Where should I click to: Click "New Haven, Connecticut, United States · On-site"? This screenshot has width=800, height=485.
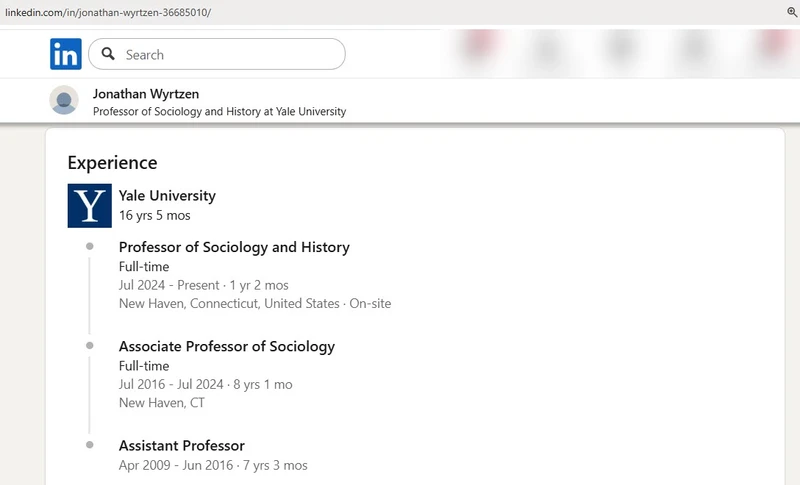(255, 303)
